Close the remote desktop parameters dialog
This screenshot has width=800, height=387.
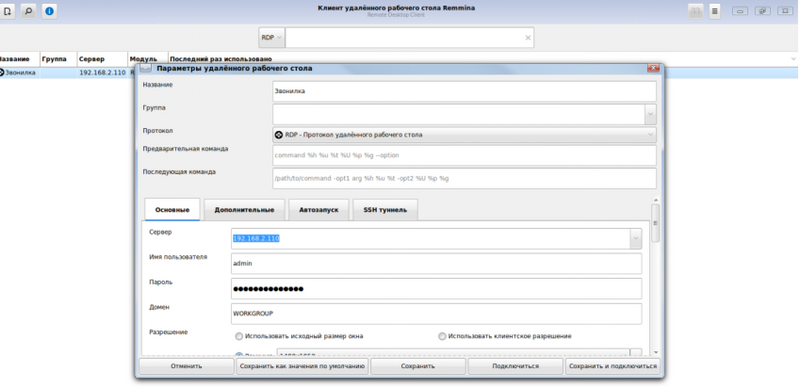pos(653,68)
